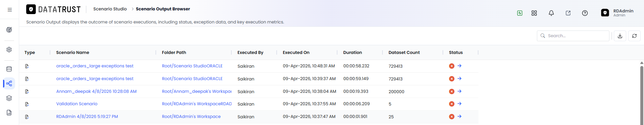This screenshot has height=125, width=644.
Task: Click the external link icon in the header
Action: pos(568,13)
